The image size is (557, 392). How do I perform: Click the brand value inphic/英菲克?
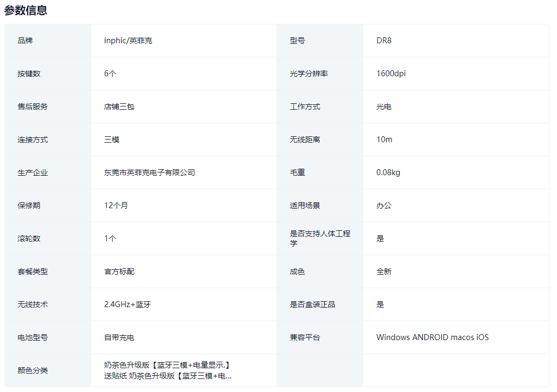point(128,41)
